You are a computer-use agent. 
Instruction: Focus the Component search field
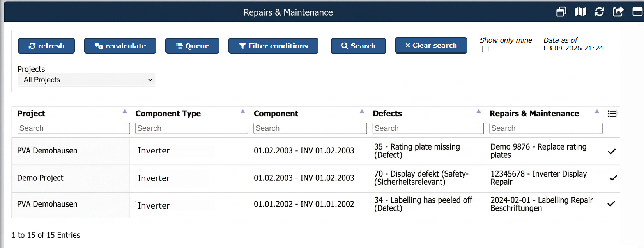coord(310,128)
